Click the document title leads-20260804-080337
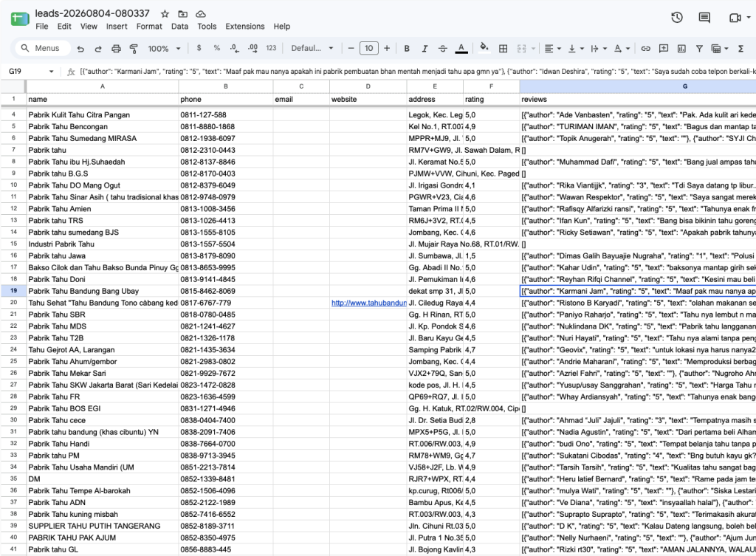Viewport: 756px width, 556px height. click(92, 13)
